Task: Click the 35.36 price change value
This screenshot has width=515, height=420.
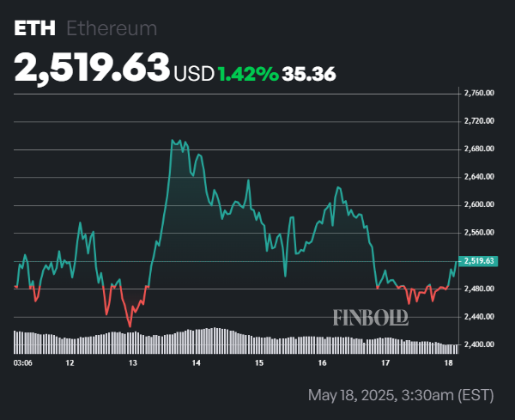Action: tap(309, 74)
